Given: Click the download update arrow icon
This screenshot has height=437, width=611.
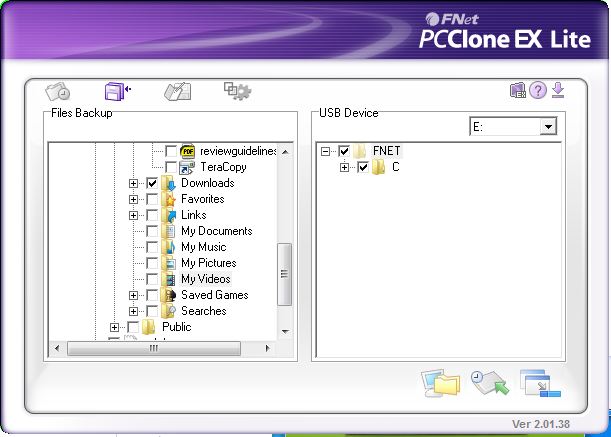Looking at the screenshot, I should [558, 90].
